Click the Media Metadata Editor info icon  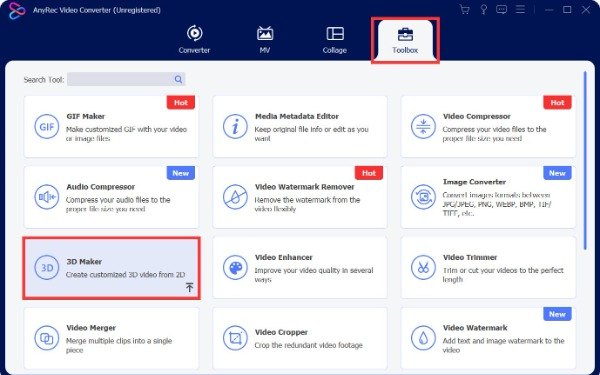pos(235,127)
